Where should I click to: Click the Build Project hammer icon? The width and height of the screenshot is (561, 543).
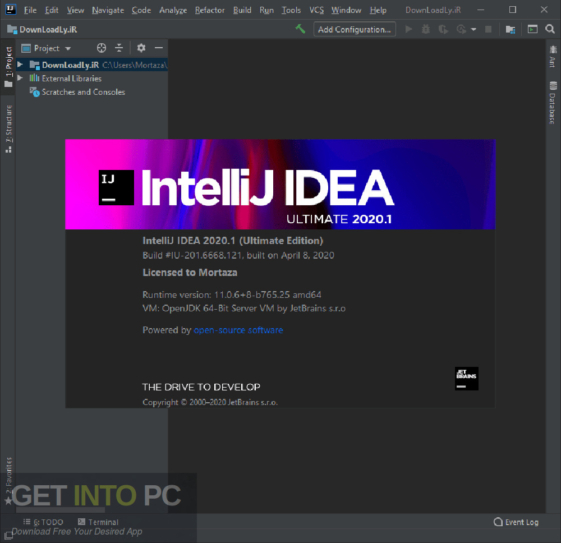click(x=300, y=29)
